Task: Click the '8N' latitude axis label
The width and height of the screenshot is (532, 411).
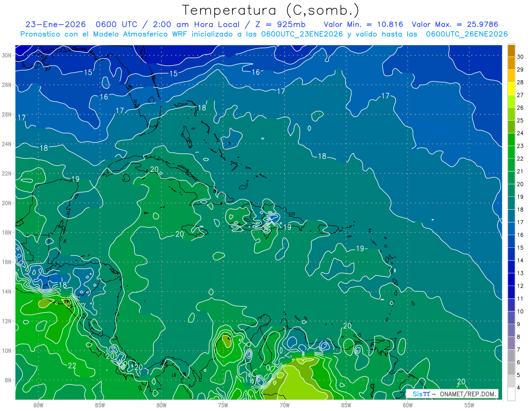Action: coord(9,380)
